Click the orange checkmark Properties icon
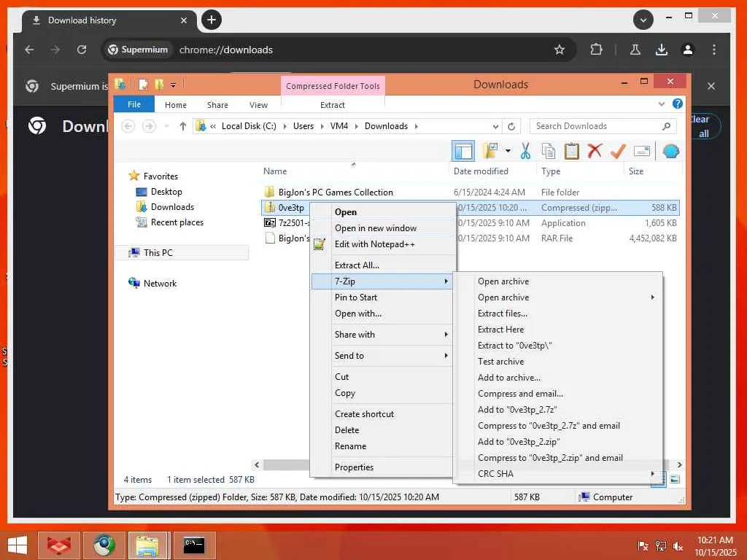This screenshot has height=560, width=747. 618,152
